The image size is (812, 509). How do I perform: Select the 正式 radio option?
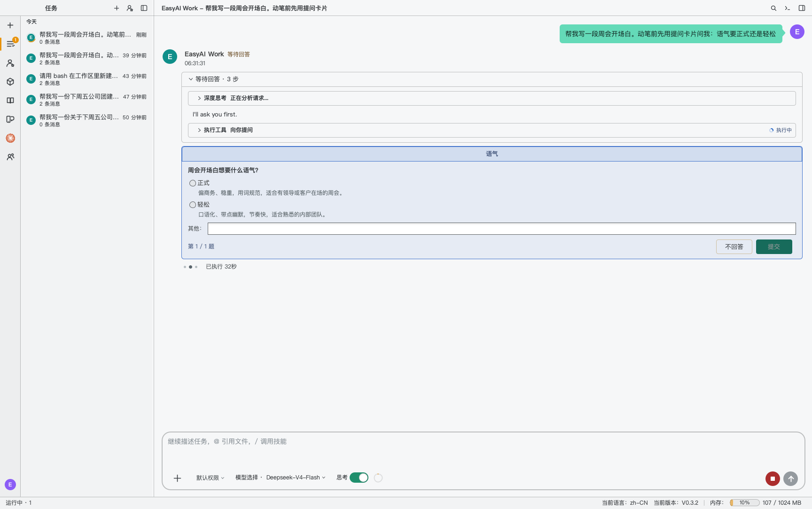(193, 183)
